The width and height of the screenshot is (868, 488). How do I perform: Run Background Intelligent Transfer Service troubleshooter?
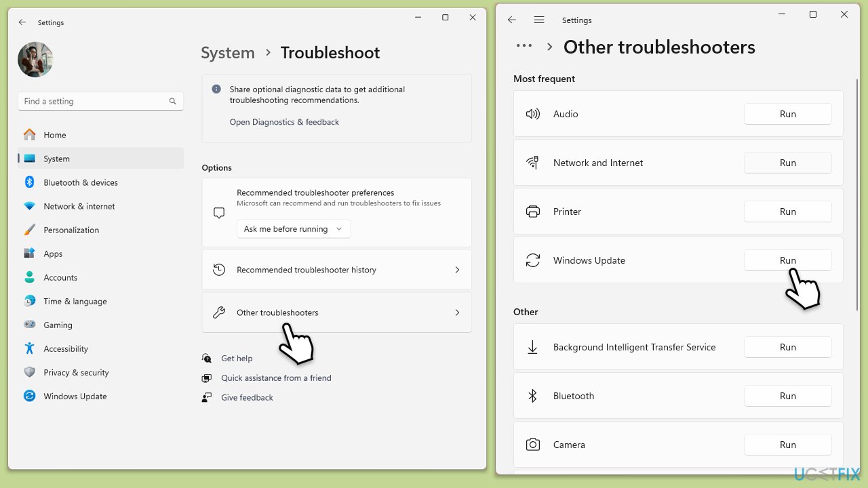pyautogui.click(x=787, y=347)
